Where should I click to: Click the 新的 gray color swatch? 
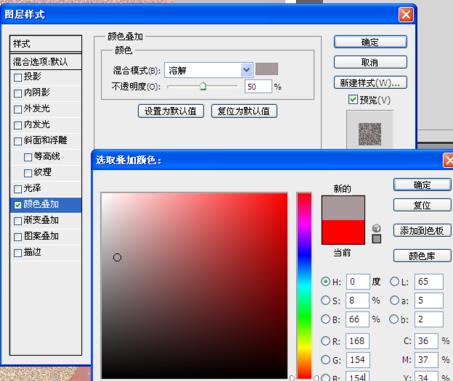point(343,208)
